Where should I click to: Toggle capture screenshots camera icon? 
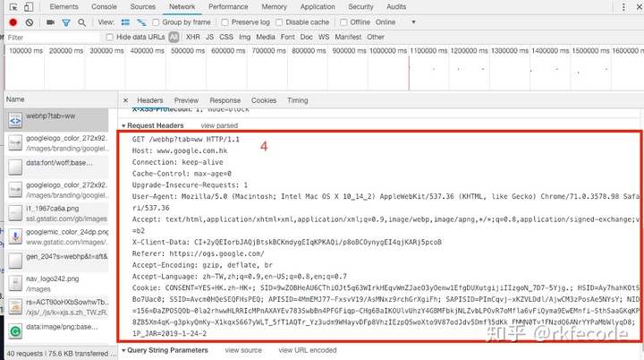(50, 22)
